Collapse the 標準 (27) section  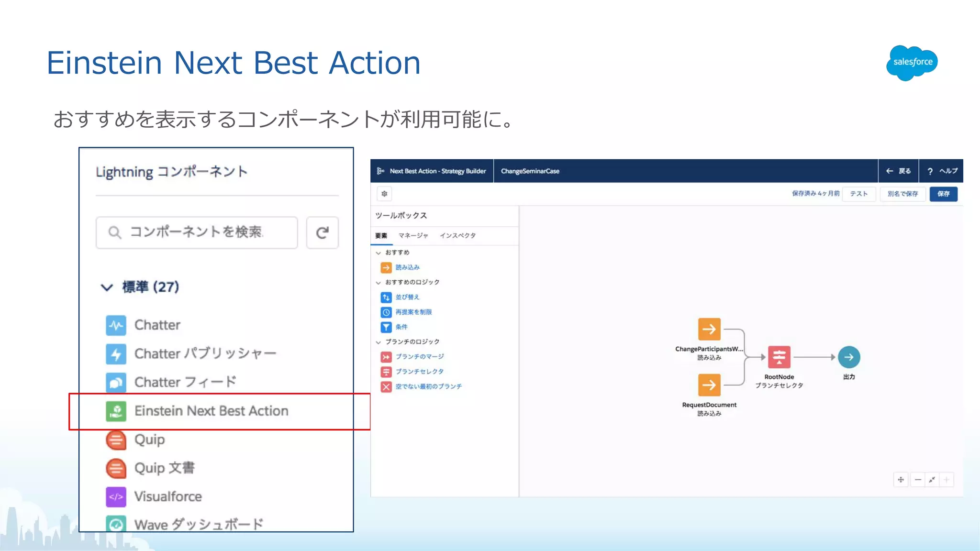point(107,287)
